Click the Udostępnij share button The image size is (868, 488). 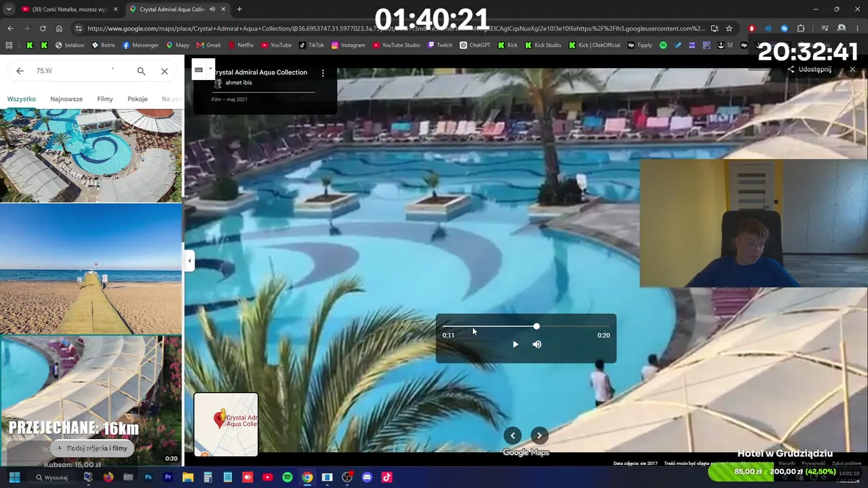[810, 69]
